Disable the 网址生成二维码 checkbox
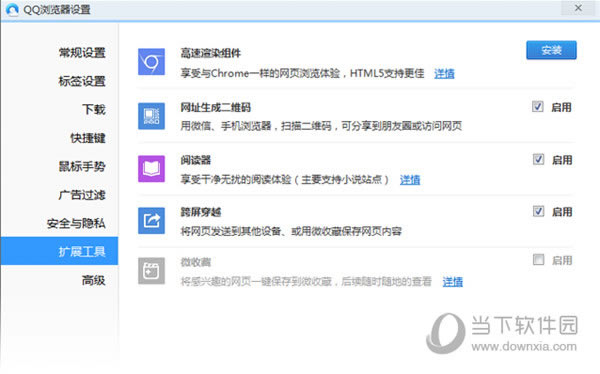 click(x=538, y=106)
